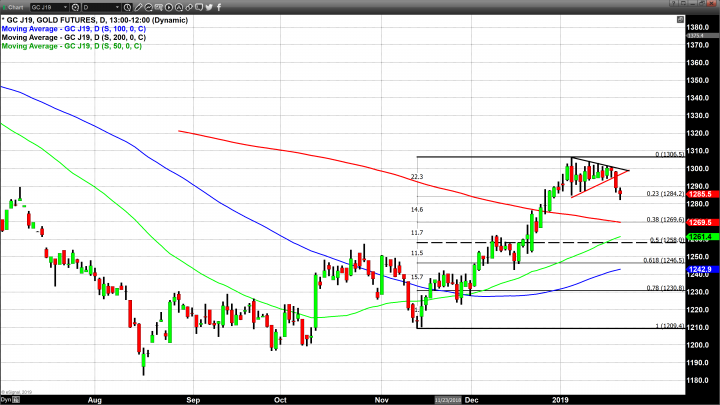The image size is (720, 405).
Task: Click the studies chart icon
Action: [x=148, y=7]
